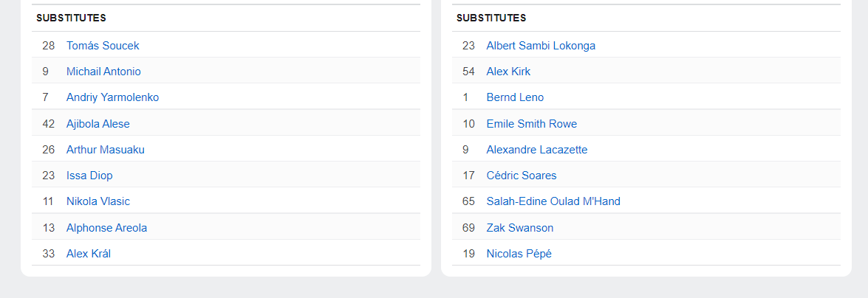This screenshot has height=298, width=868.
Task: View Nikola Vlasic's profile
Action: (98, 202)
